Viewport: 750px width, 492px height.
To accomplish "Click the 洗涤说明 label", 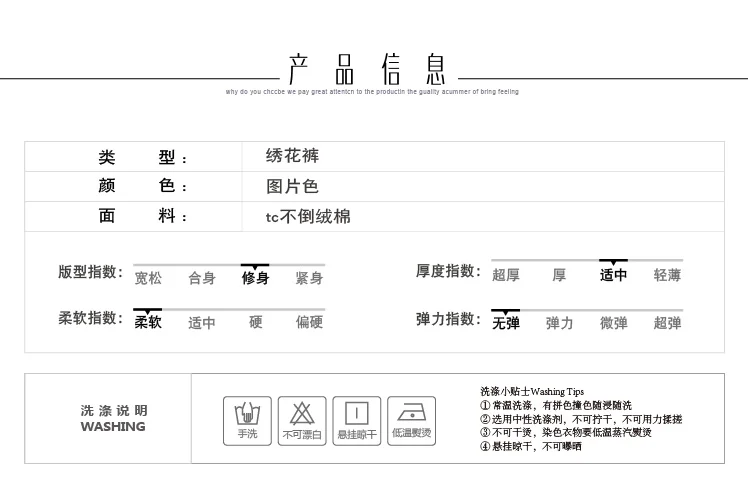I will [114, 410].
